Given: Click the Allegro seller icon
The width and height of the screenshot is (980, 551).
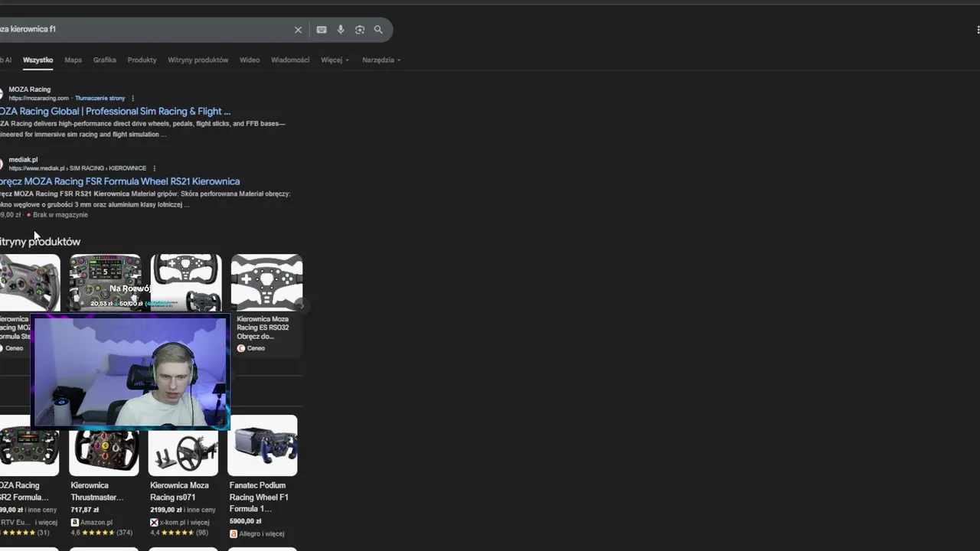Looking at the screenshot, I should pos(234,533).
